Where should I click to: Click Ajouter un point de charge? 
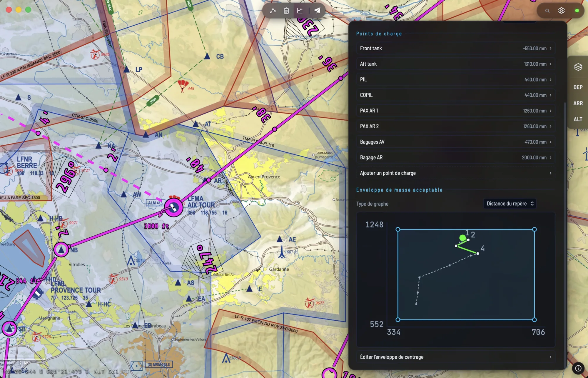point(456,173)
